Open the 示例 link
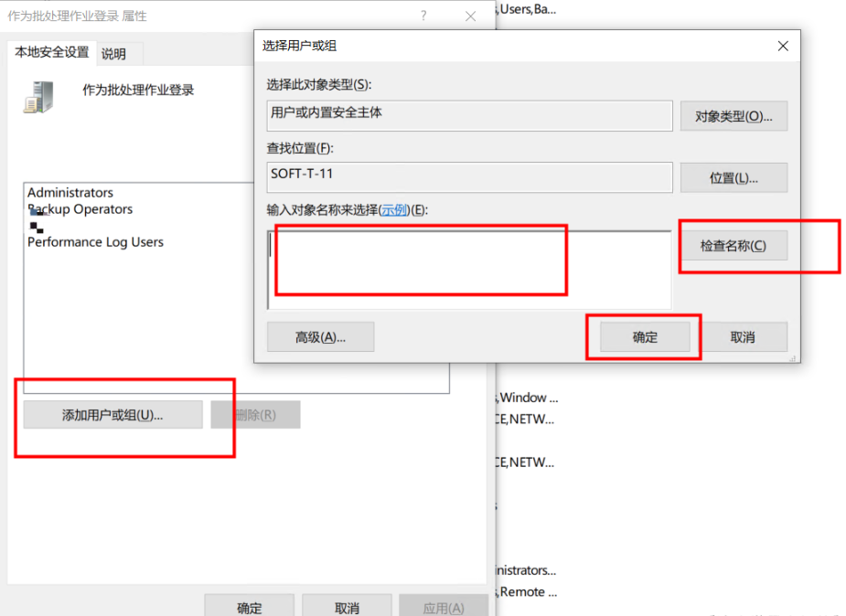 tap(394, 209)
